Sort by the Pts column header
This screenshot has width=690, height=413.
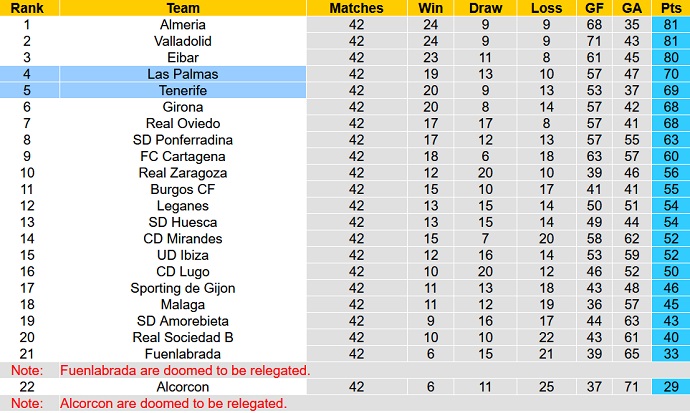click(669, 8)
